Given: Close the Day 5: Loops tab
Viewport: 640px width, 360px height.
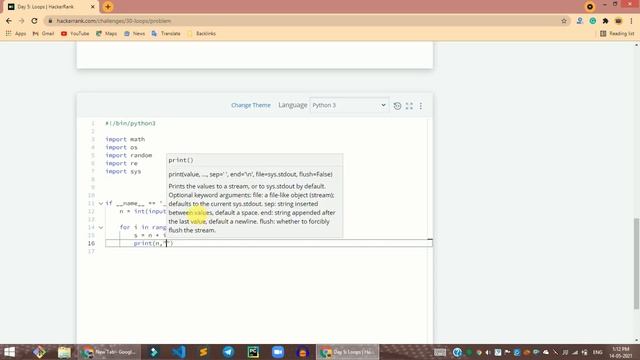Looking at the screenshot, I should [x=93, y=7].
